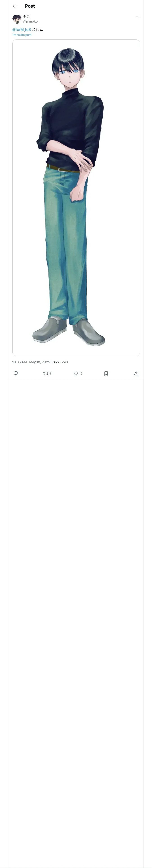View the 865 Views analytics
The height and width of the screenshot is (868, 152).
tap(60, 362)
